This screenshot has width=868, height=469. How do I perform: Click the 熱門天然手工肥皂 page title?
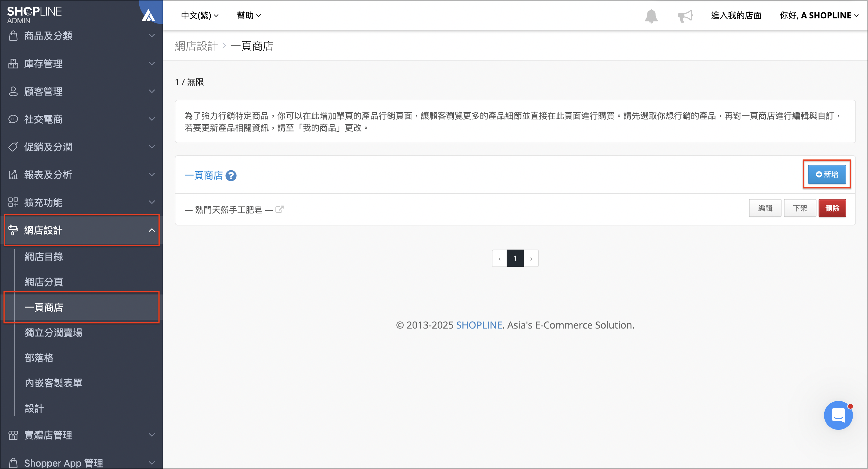click(x=229, y=210)
